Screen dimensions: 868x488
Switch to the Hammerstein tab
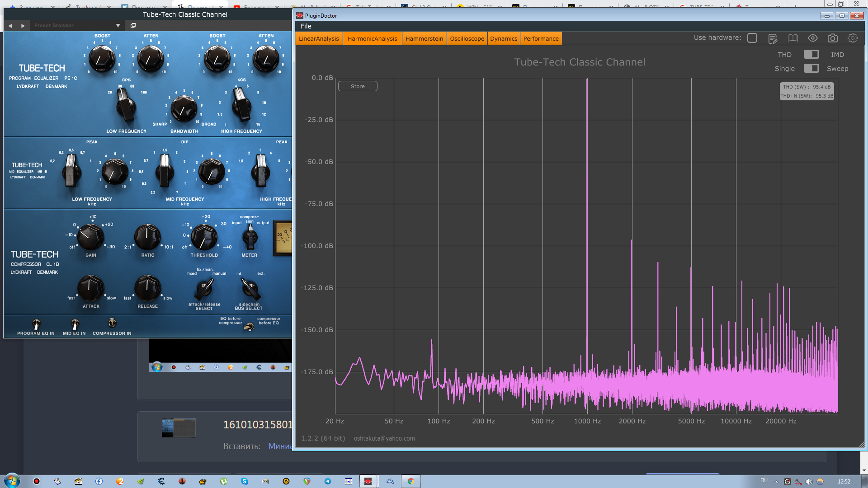pos(424,38)
